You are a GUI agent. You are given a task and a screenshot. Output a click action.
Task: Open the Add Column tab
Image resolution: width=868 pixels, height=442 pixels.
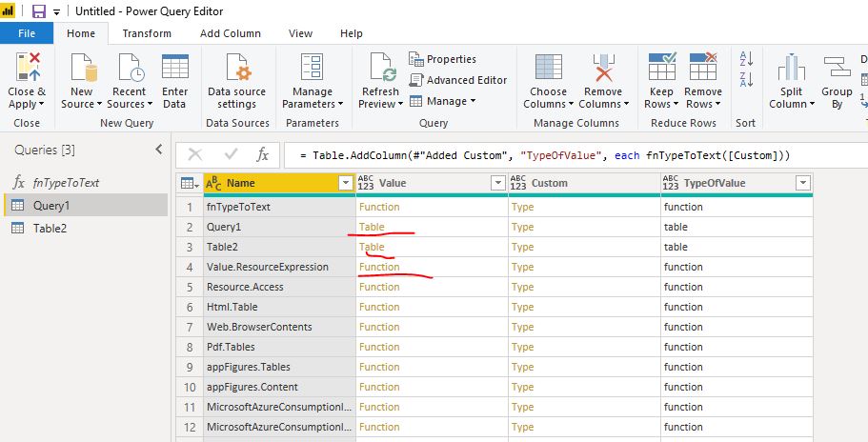pyautogui.click(x=230, y=33)
